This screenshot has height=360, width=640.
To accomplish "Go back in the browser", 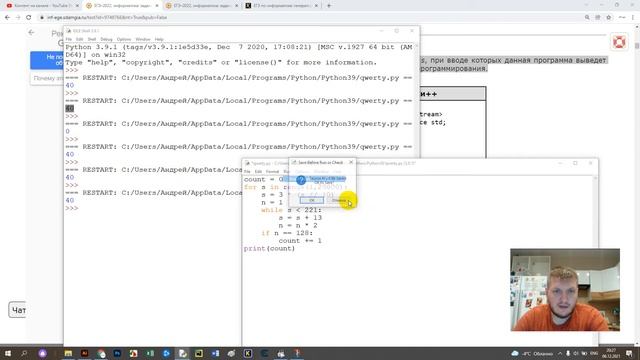I will click(7, 18).
